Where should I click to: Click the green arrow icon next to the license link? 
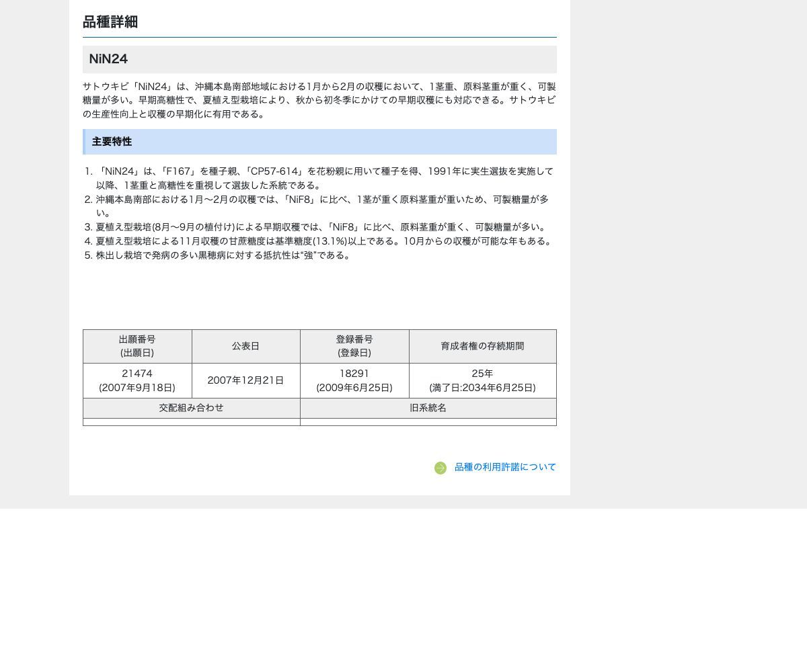point(440,468)
